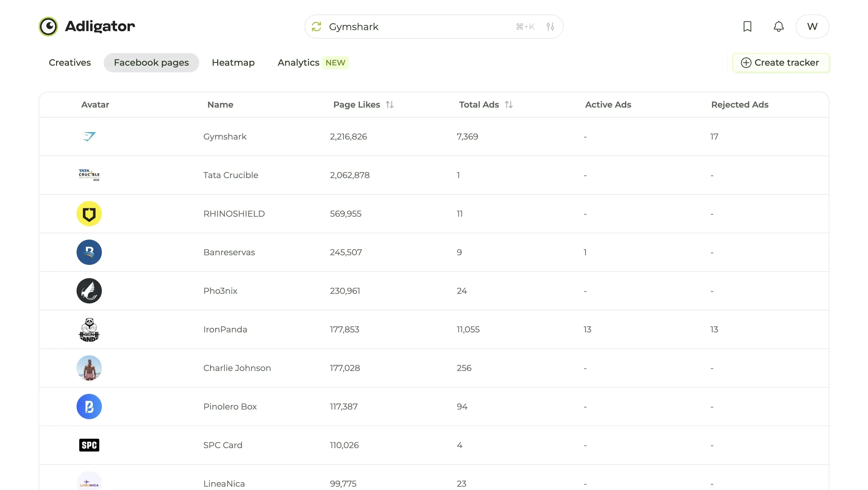
Task: Open search filter sliders icon
Action: coord(550,26)
